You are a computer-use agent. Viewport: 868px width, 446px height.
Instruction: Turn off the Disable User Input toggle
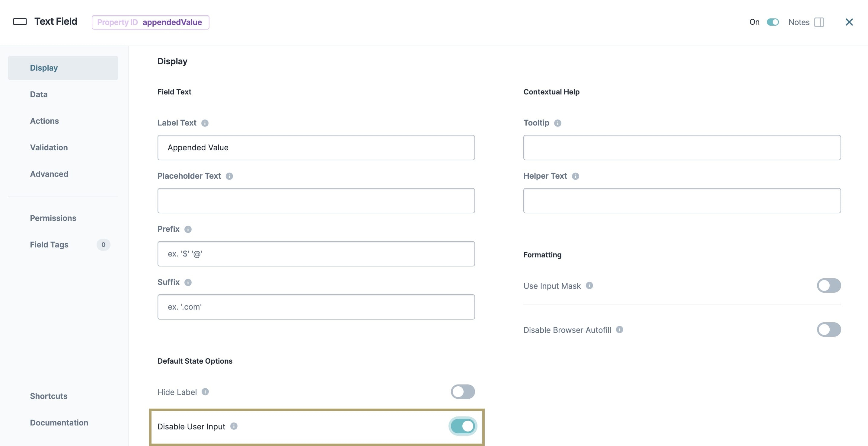pyautogui.click(x=463, y=426)
